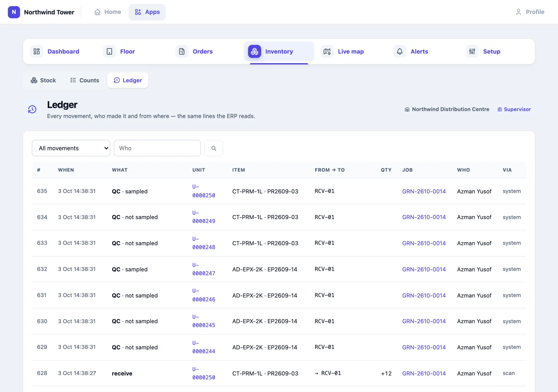Screen dimensions: 558x392
Task: Click the Live map icon
Action: coord(327,52)
